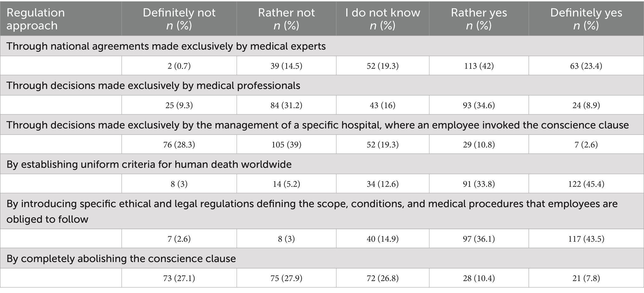Click the "Rather not n (%)" column header

click(x=286, y=19)
